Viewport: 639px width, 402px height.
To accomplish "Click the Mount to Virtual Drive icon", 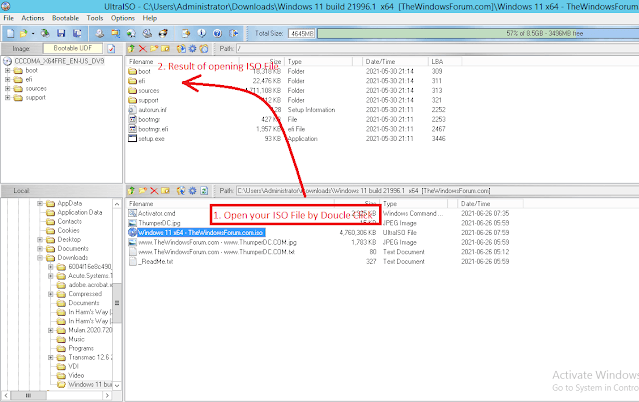I will pos(131,33).
